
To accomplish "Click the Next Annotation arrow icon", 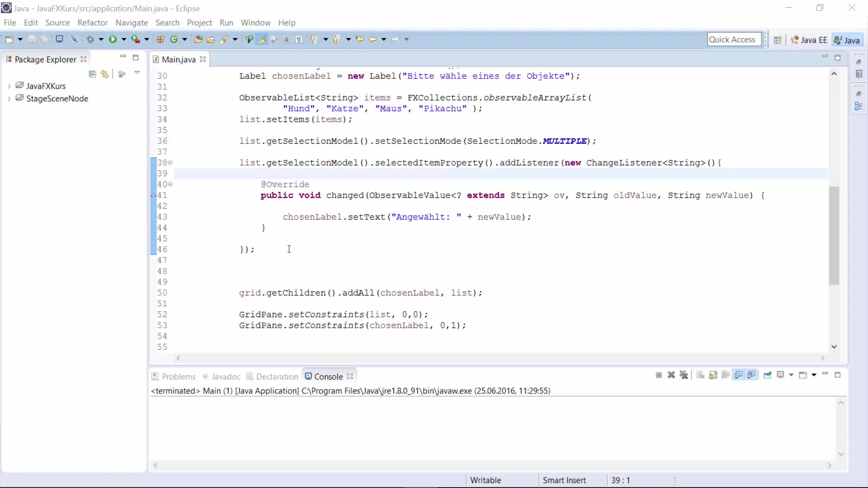I will [314, 39].
